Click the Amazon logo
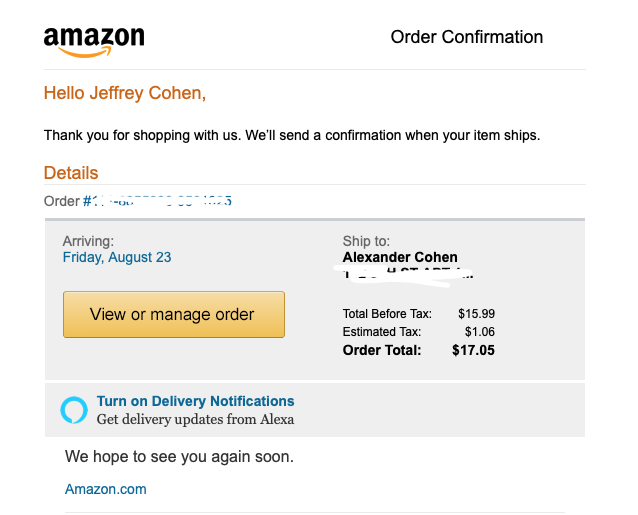The image size is (638, 515). click(x=94, y=42)
